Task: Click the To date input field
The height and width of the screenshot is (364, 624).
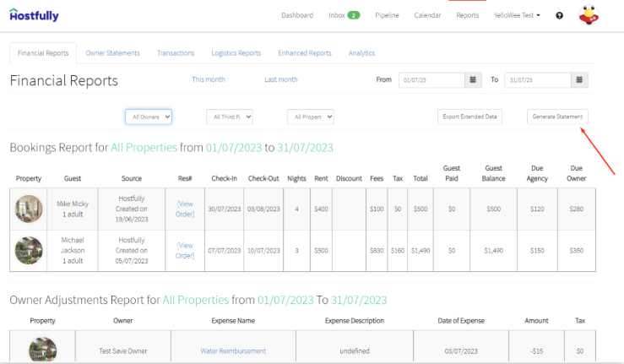Action: (x=538, y=79)
